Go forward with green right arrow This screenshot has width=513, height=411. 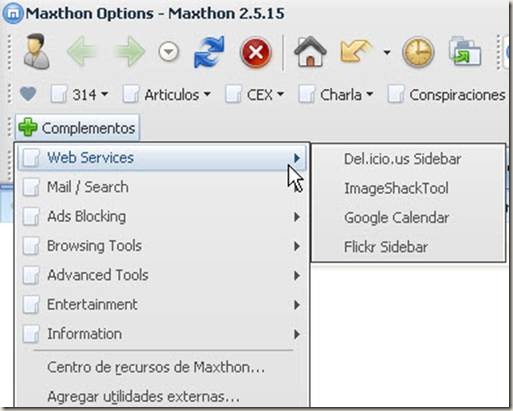[129, 52]
